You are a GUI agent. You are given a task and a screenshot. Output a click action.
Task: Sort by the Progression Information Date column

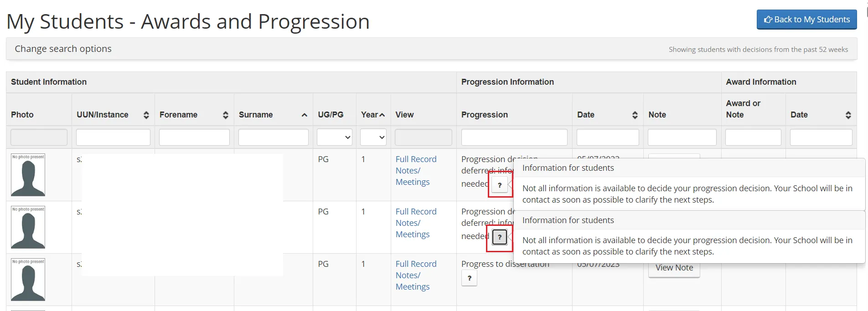pos(634,115)
